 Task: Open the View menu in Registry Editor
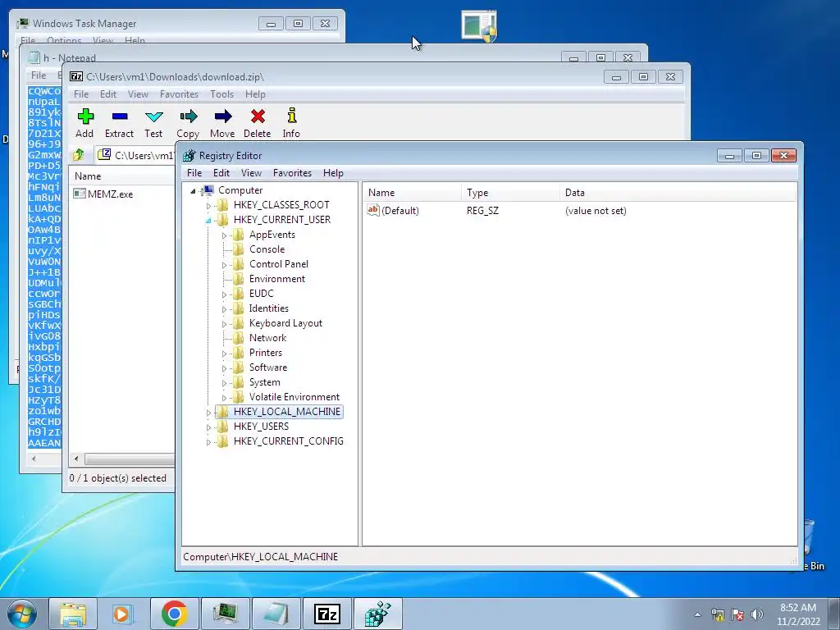coord(251,173)
